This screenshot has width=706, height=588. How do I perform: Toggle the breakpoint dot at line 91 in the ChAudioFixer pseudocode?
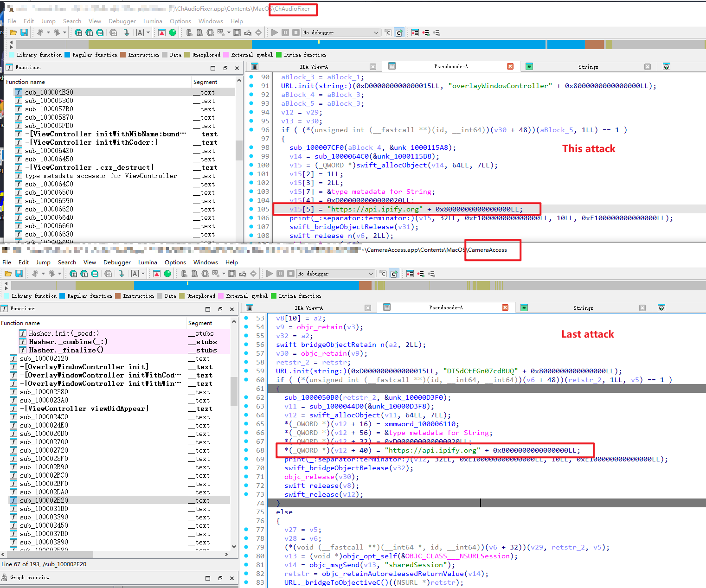[251, 86]
